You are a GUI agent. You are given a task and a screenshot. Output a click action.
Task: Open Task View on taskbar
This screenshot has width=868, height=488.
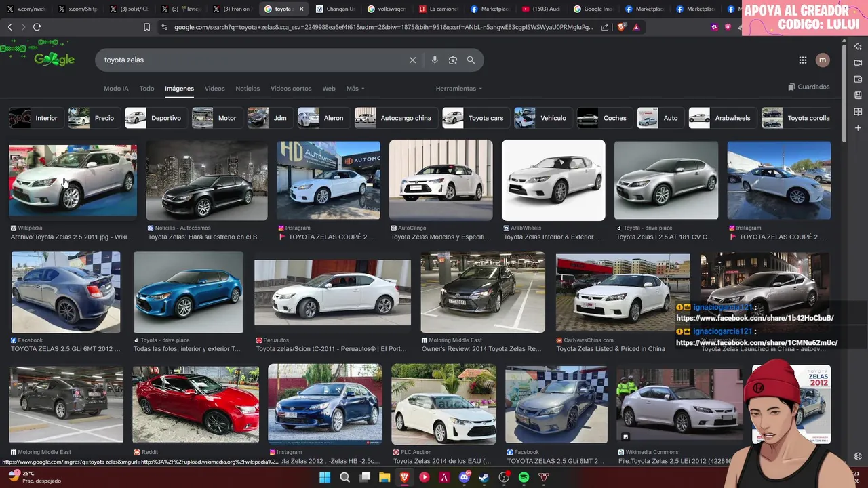(365, 477)
